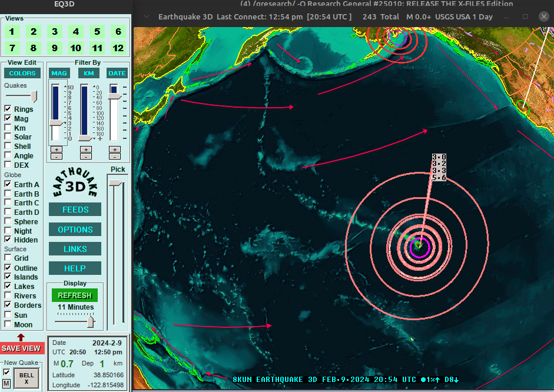Click the BELL X button
The image size is (554, 392).
[x=26, y=378]
